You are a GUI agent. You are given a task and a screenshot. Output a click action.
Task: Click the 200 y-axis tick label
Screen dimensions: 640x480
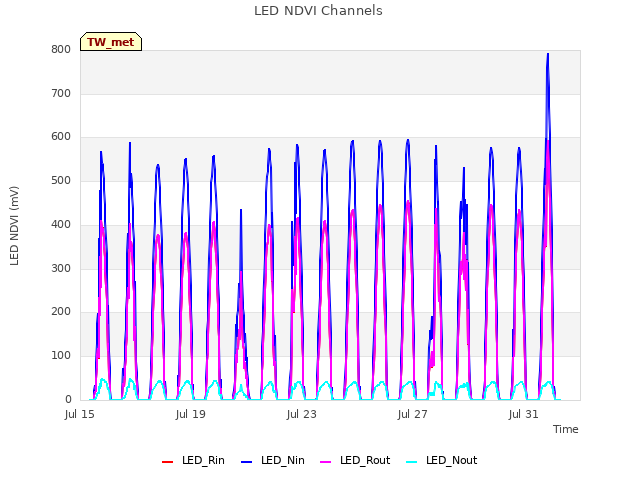pyautogui.click(x=61, y=311)
